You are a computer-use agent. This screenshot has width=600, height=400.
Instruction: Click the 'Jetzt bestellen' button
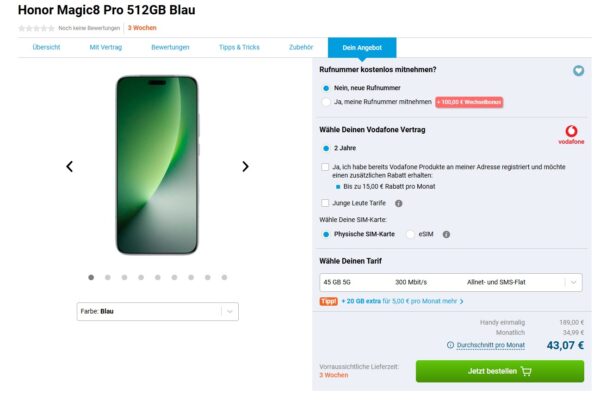click(499, 371)
